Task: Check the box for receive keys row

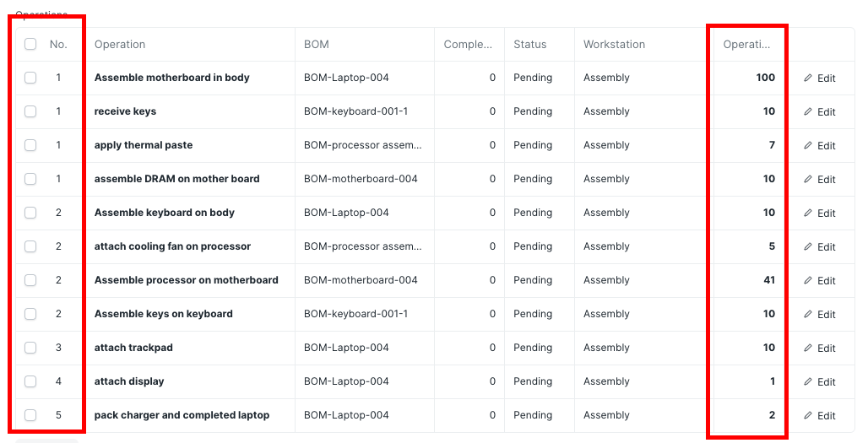Action: (30, 111)
